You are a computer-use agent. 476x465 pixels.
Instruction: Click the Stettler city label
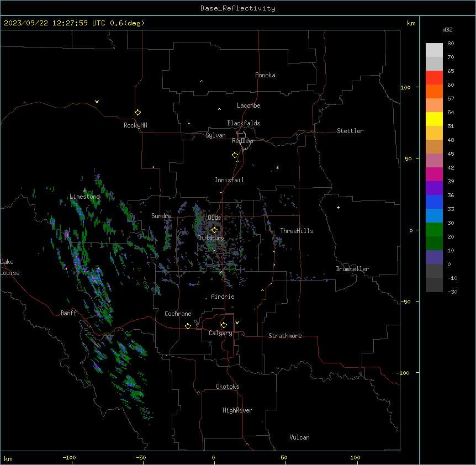pos(350,131)
